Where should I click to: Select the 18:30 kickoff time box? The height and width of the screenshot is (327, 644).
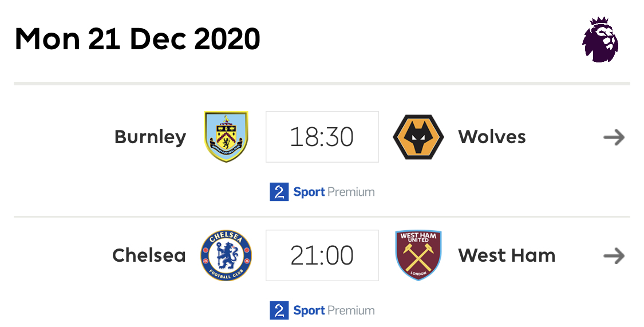point(322,137)
